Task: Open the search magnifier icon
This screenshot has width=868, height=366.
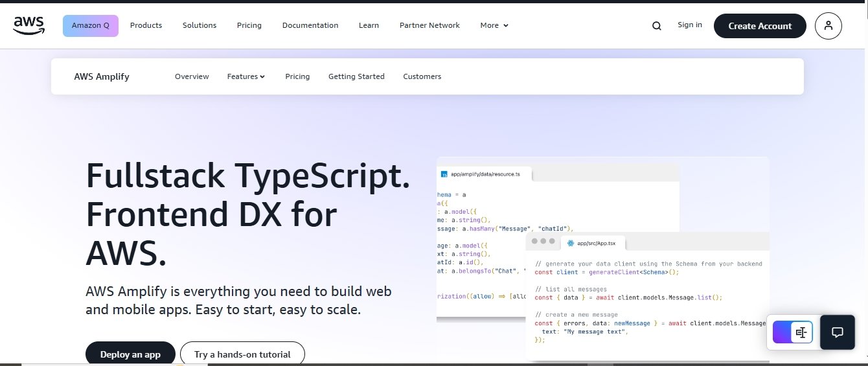Action: click(x=657, y=26)
